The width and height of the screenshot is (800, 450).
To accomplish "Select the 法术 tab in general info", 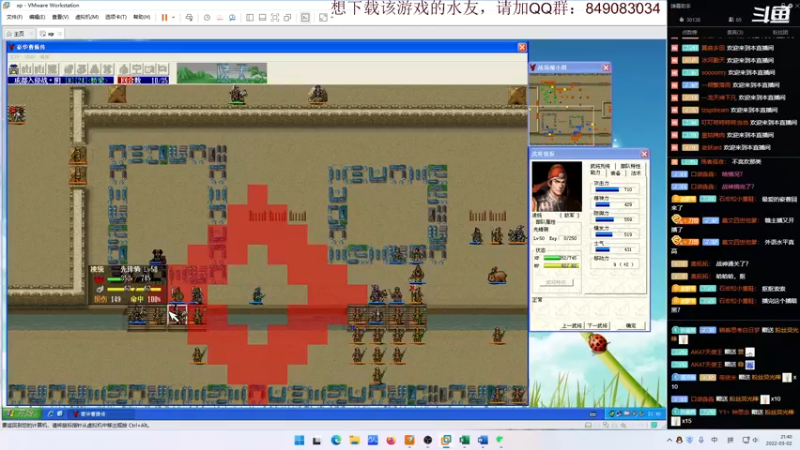I will coord(635,173).
